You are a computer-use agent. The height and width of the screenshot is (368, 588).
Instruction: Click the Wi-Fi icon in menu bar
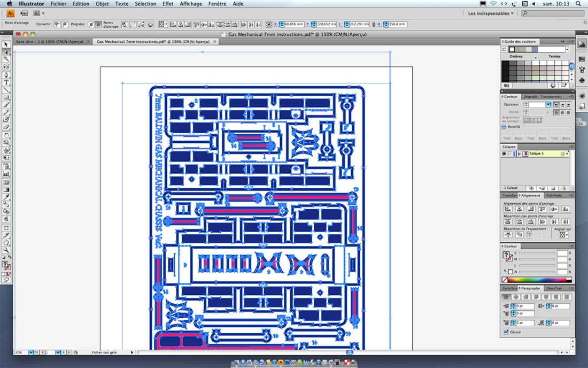point(493,4)
